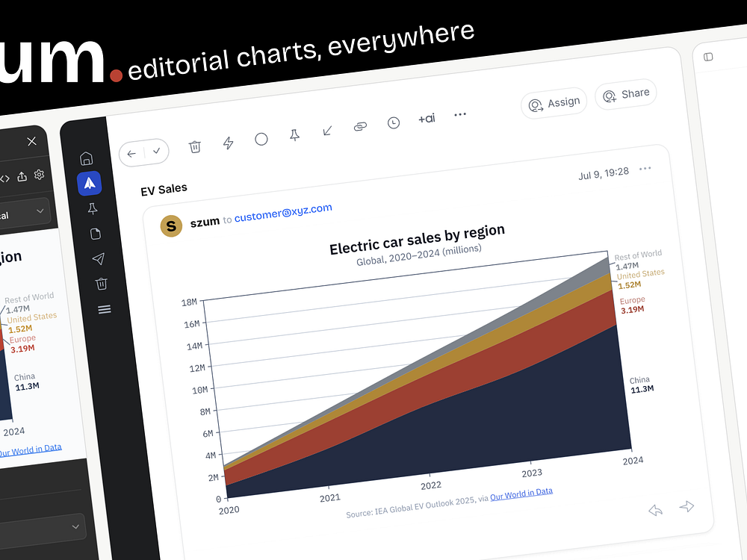Open trash folder in sidebar
The height and width of the screenshot is (560, 747).
point(102,284)
